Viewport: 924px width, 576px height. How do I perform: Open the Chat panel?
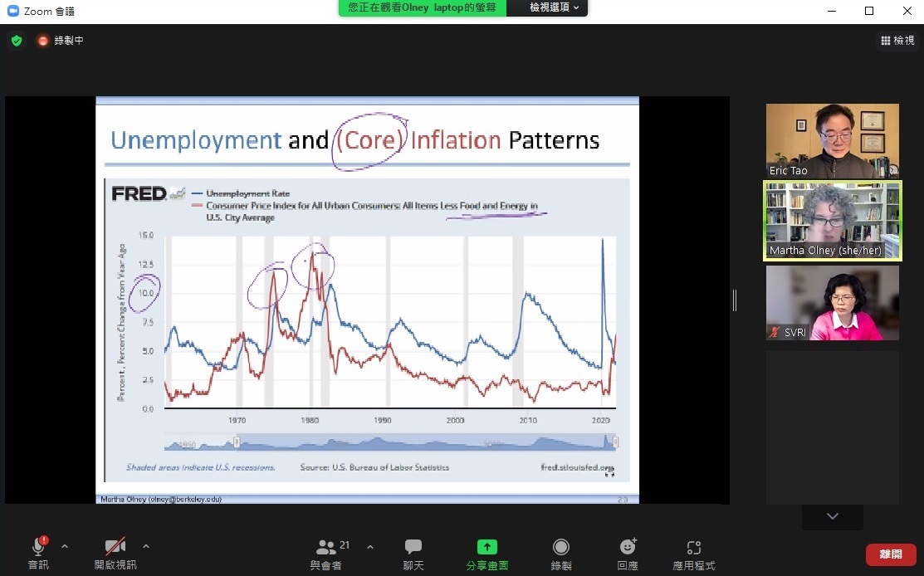coord(413,547)
